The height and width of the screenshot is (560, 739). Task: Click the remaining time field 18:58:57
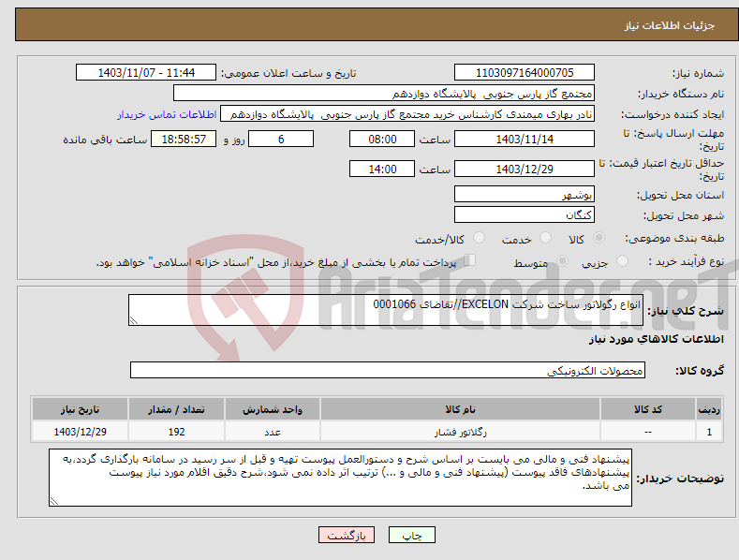pyautogui.click(x=184, y=139)
